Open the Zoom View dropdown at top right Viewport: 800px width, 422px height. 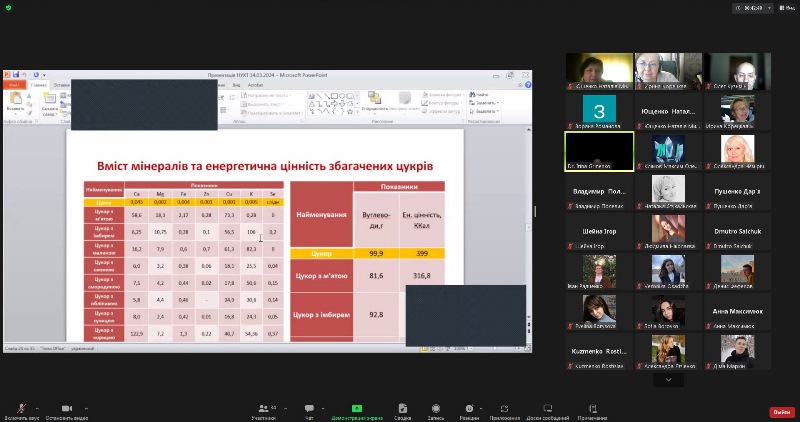point(787,8)
